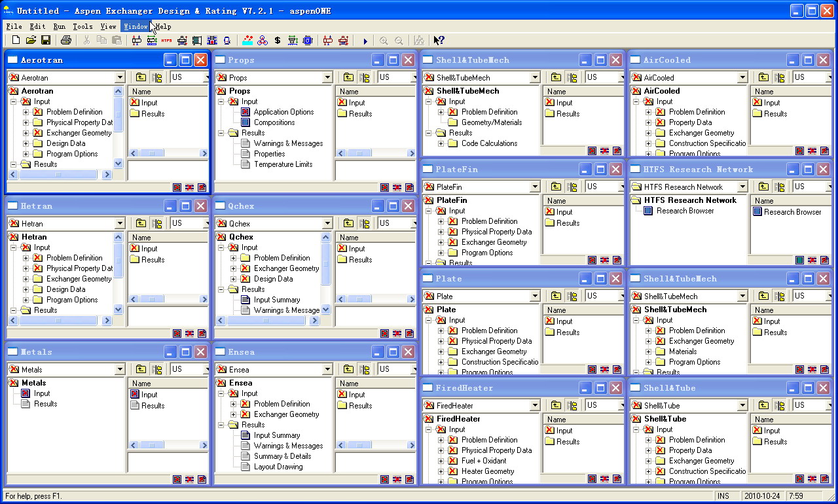
Task: Expand Problem Definition in the Aerotran tree
Action: click(x=26, y=112)
